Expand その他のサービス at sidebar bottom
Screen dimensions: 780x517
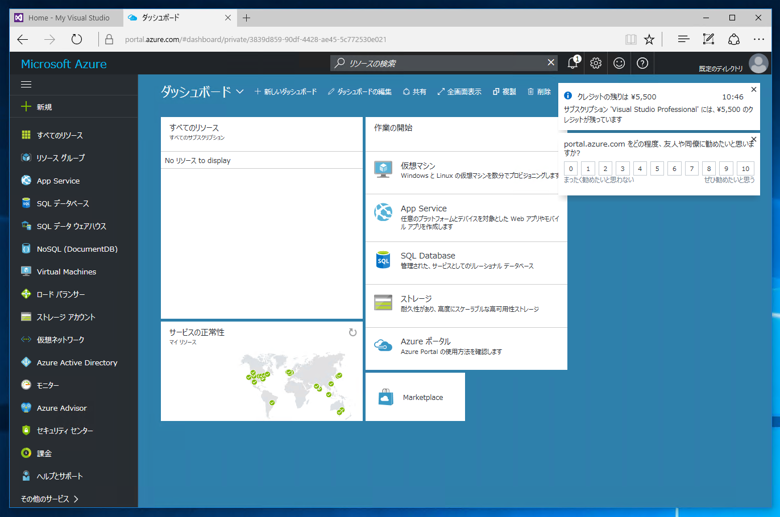pyautogui.click(x=50, y=499)
